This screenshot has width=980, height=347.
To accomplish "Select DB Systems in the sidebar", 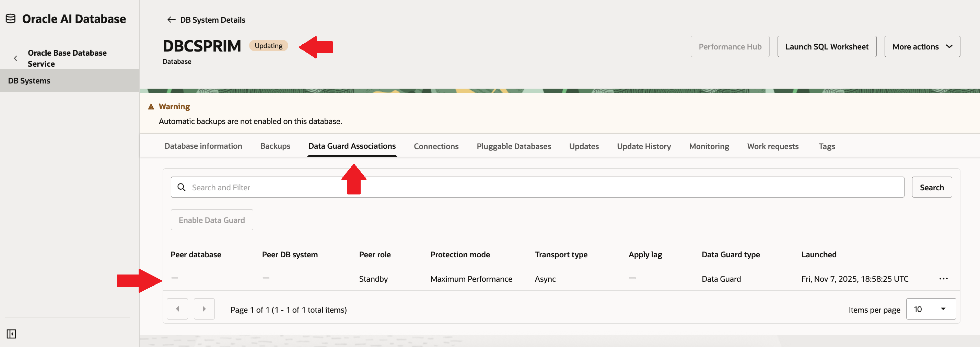I will click(x=29, y=81).
